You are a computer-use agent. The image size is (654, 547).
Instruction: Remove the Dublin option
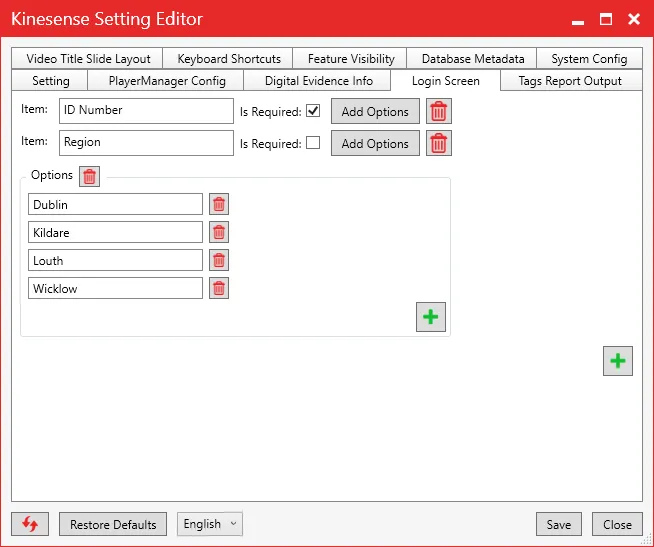pyautogui.click(x=219, y=204)
